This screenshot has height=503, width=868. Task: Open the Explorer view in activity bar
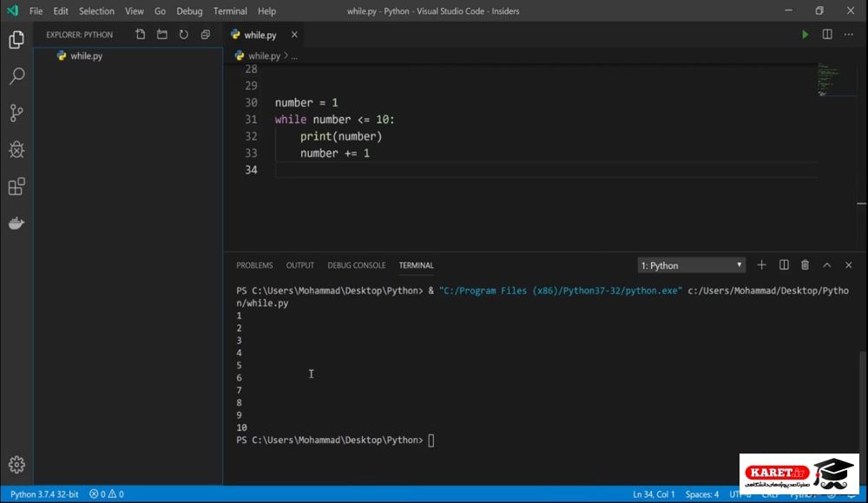[x=16, y=39]
